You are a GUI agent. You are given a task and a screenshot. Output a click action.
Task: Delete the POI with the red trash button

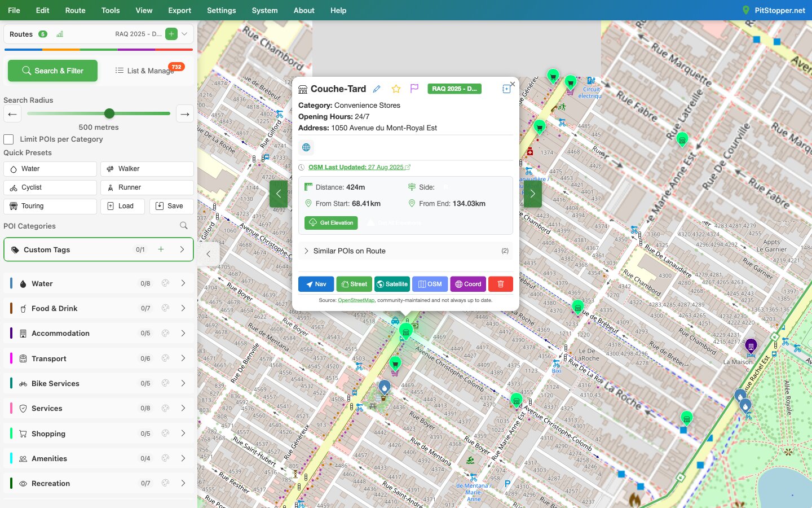click(x=501, y=284)
